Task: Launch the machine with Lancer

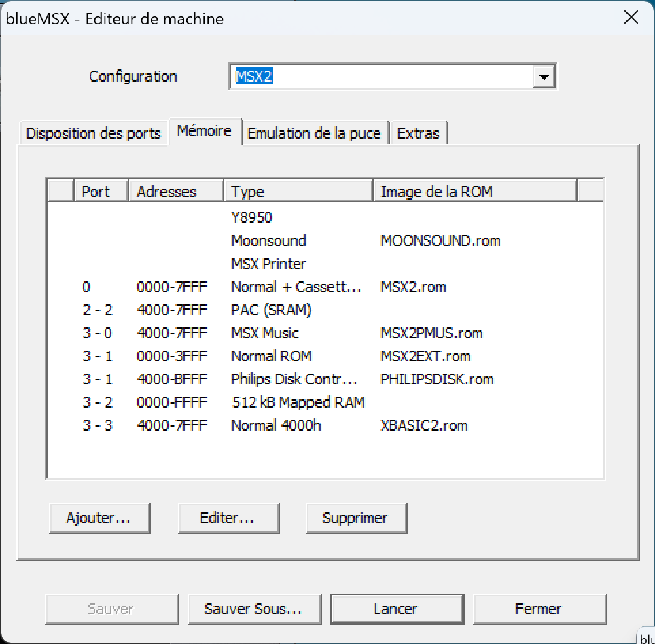Action: click(x=397, y=609)
